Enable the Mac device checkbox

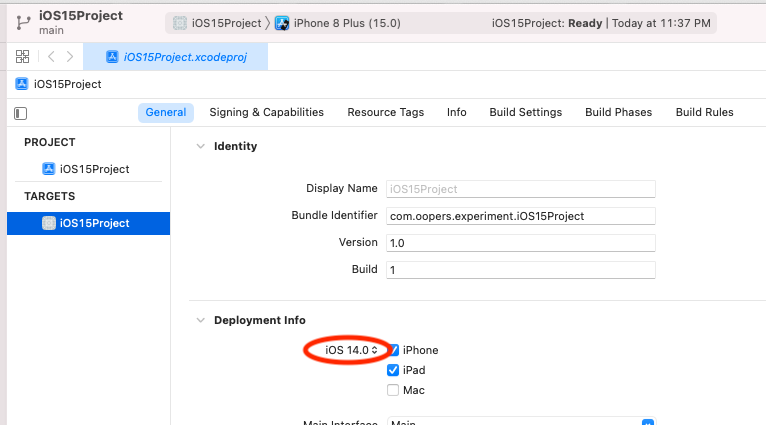(393, 390)
